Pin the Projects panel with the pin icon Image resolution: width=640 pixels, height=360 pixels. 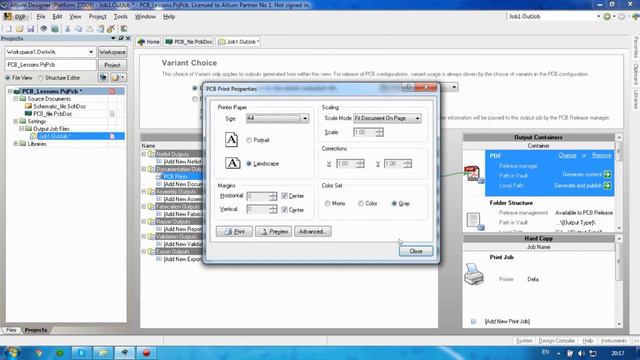point(121,38)
